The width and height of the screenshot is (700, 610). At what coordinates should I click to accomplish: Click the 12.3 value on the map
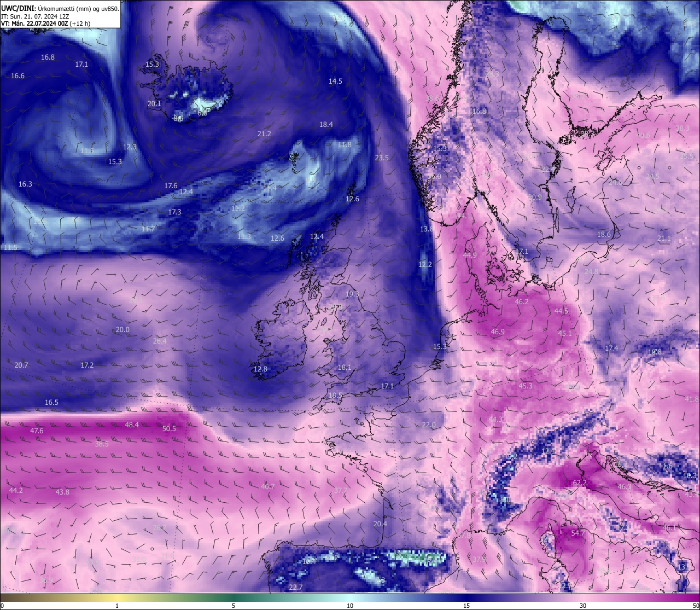coord(130,147)
